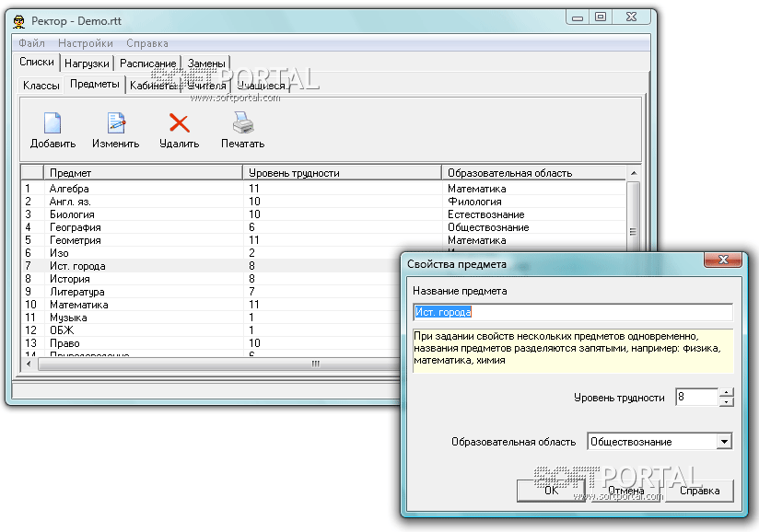Select the Ист. города row
The image size is (759, 532).
coord(211,266)
